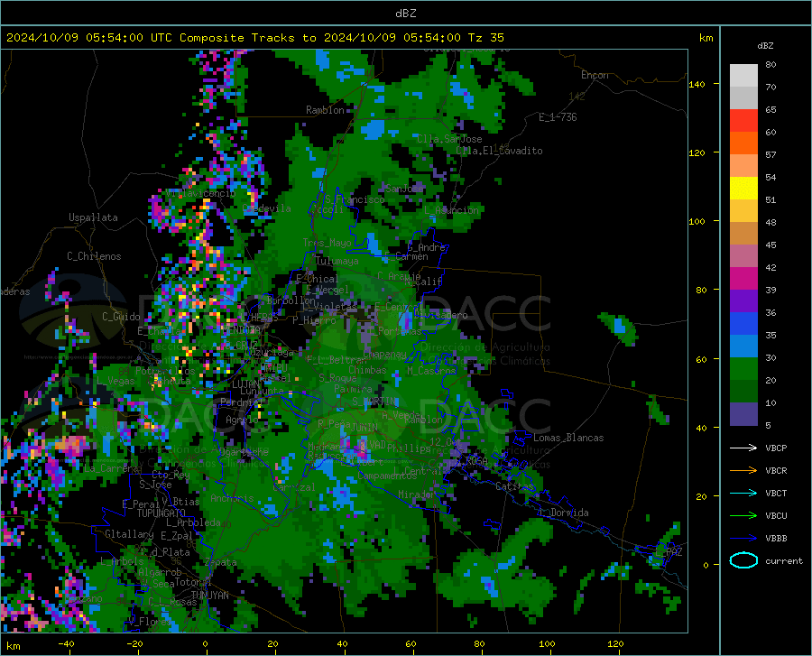Click the dBZ label above the color legend
The height and width of the screenshot is (656, 812).
[765, 45]
